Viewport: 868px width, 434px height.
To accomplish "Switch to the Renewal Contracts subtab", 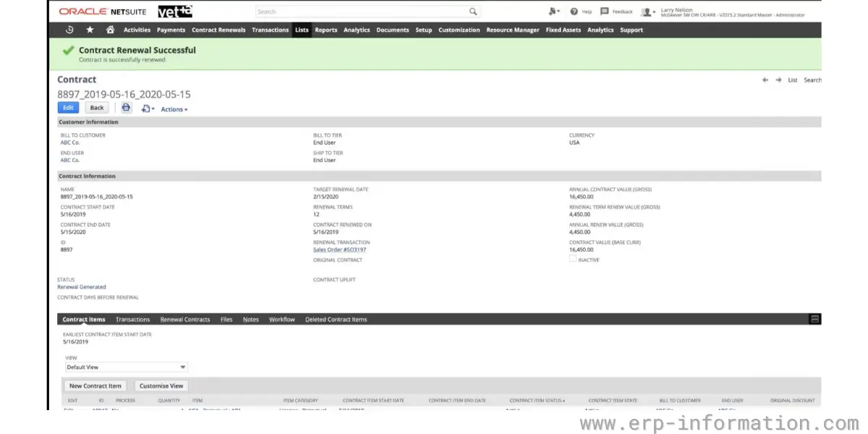I will [185, 319].
